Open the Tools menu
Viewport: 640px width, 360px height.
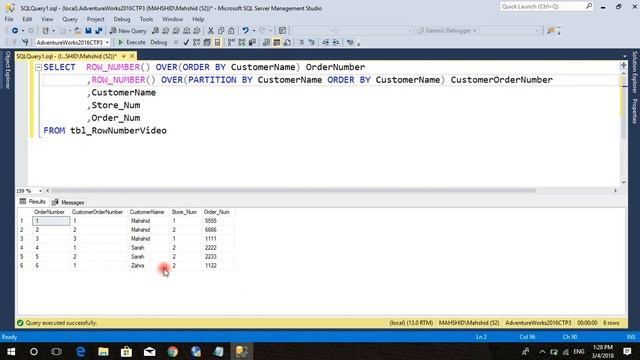pyautogui.click(x=146, y=19)
